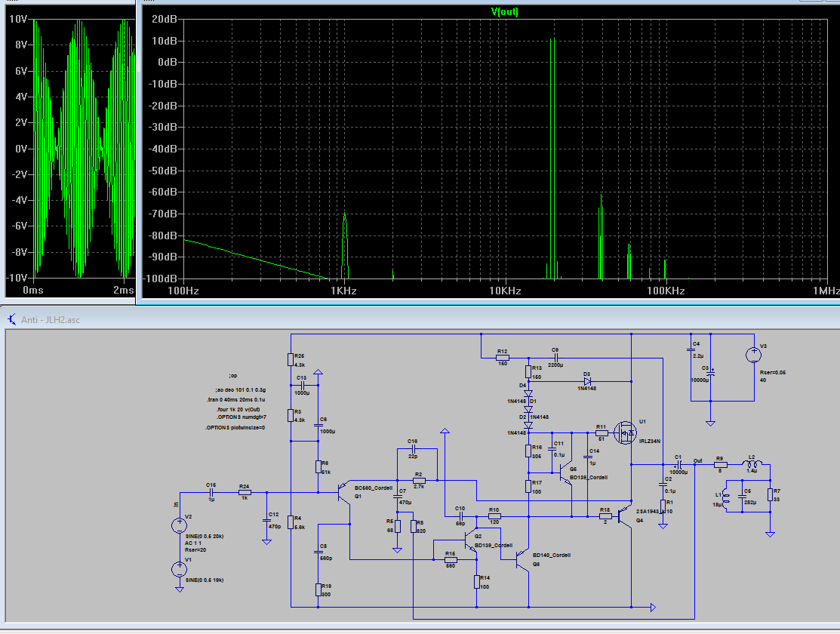The image size is (840, 634).
Task: Select transistor Q5 BD139_Cordell symbol
Action: coord(566,472)
